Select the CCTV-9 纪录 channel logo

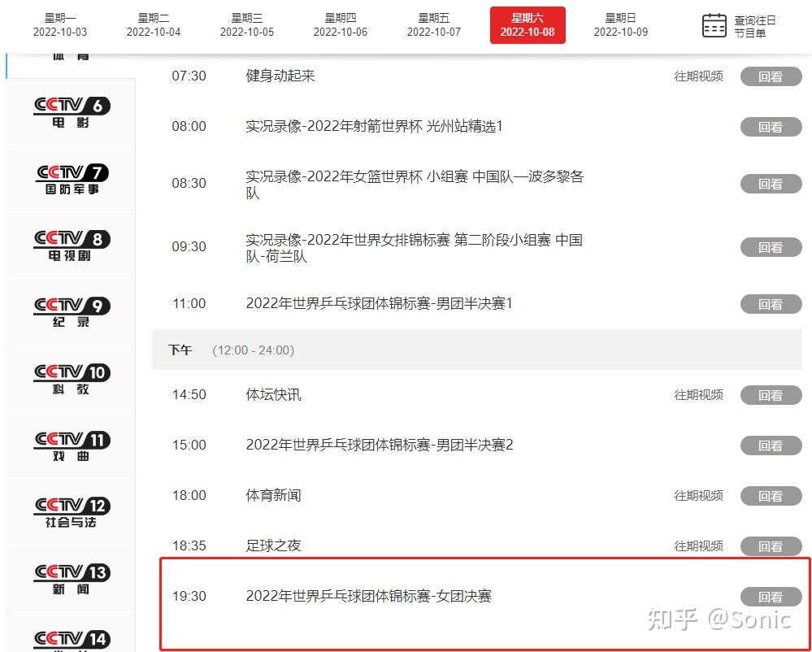(x=72, y=312)
